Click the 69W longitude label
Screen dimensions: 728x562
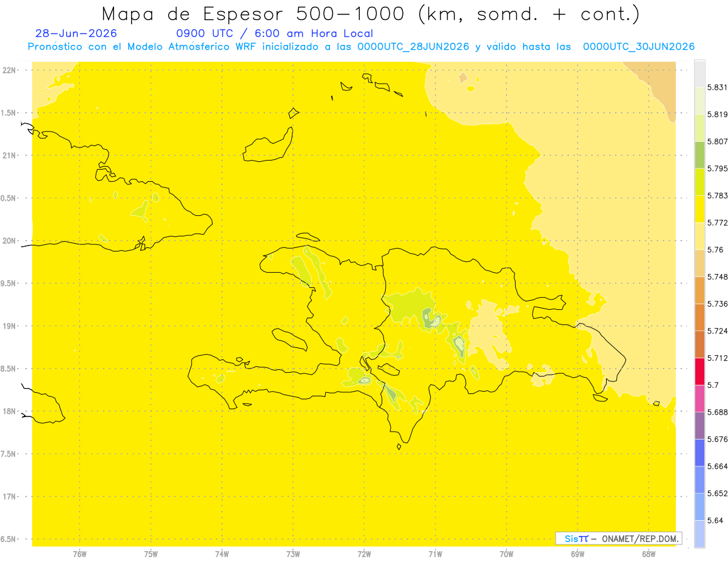coord(578,554)
